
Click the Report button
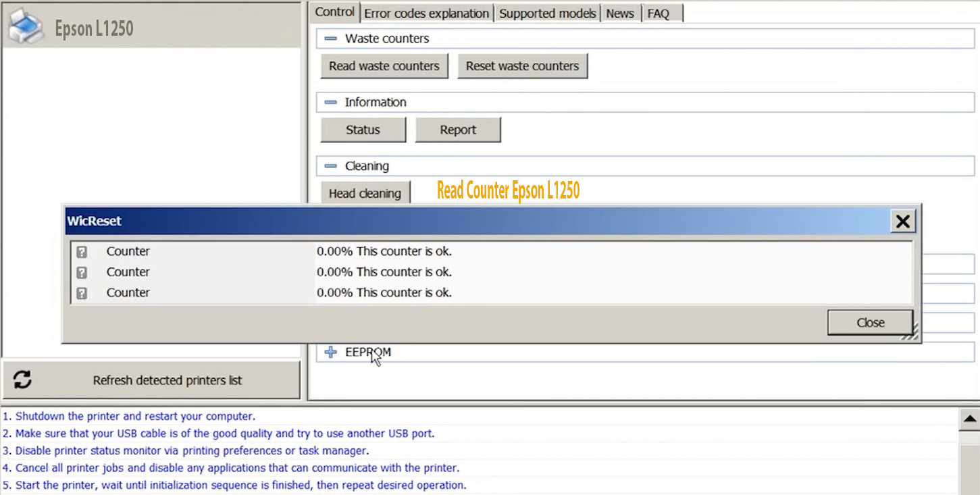pos(458,130)
